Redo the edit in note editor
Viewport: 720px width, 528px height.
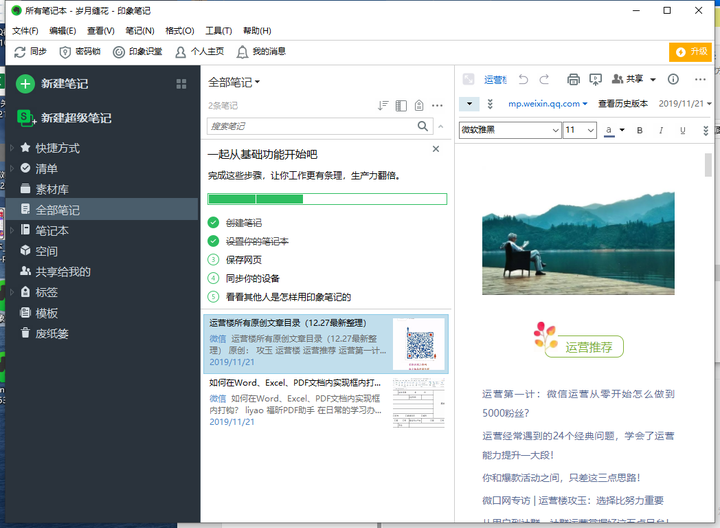544,79
